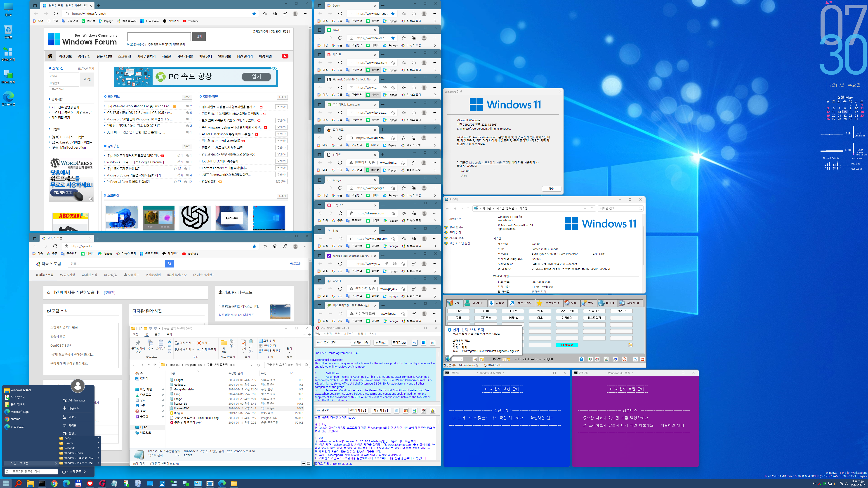
Task: Click the 확인 button in Windows 정보 dialog
Action: [552, 189]
